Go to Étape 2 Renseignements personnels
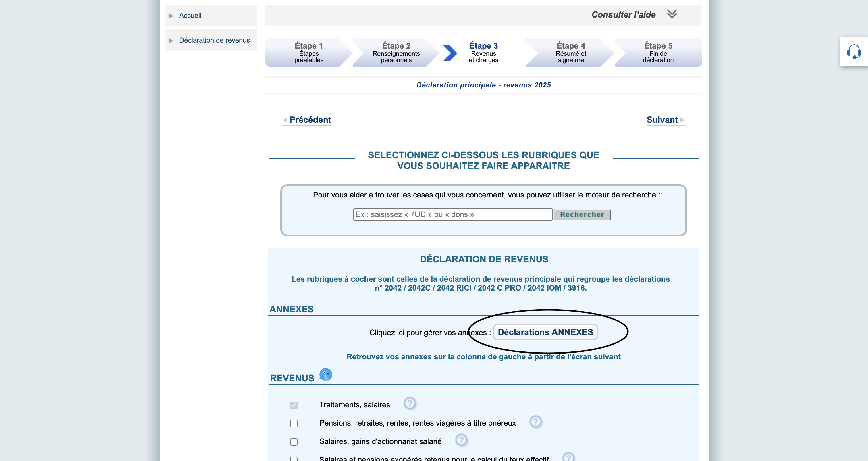This screenshot has width=868, height=461. click(396, 52)
